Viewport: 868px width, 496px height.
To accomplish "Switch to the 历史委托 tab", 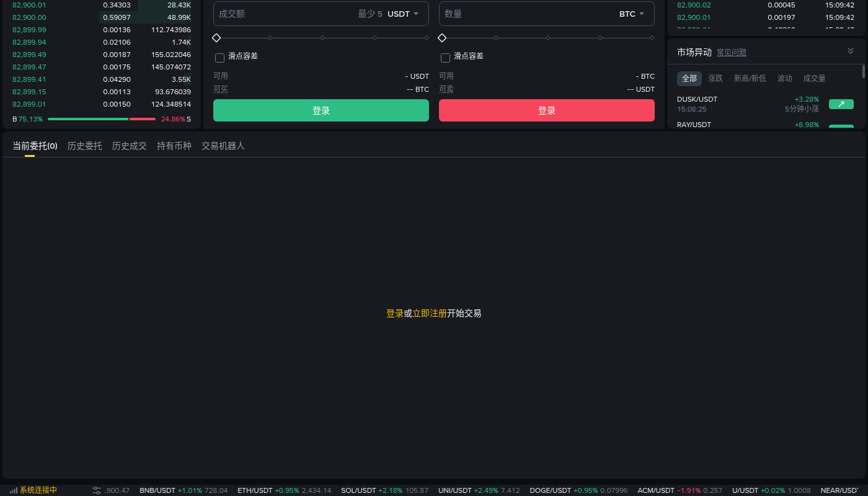I will pyautogui.click(x=85, y=146).
